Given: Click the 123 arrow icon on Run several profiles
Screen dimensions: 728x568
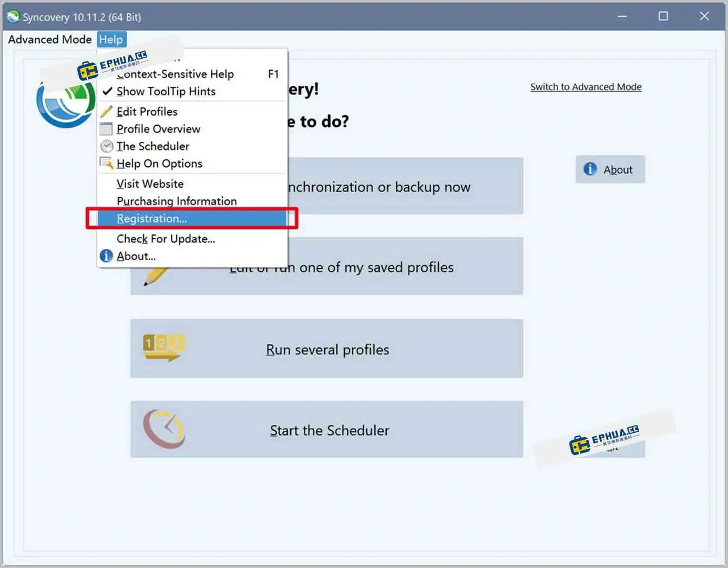Looking at the screenshot, I should (x=163, y=348).
